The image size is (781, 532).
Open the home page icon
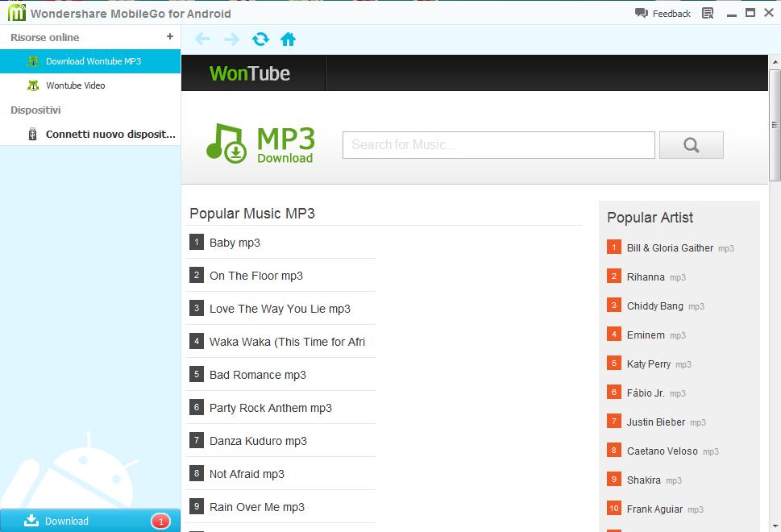(288, 39)
